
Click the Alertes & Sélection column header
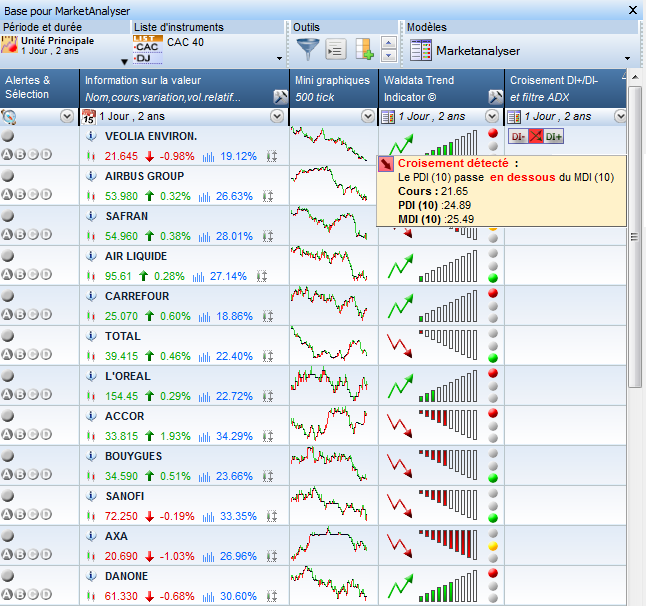click(40, 88)
